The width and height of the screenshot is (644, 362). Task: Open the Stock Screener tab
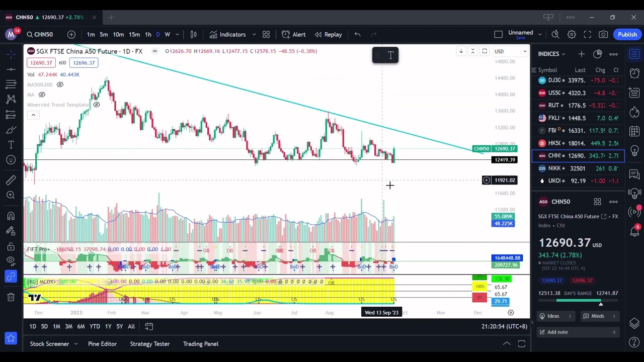click(49, 344)
